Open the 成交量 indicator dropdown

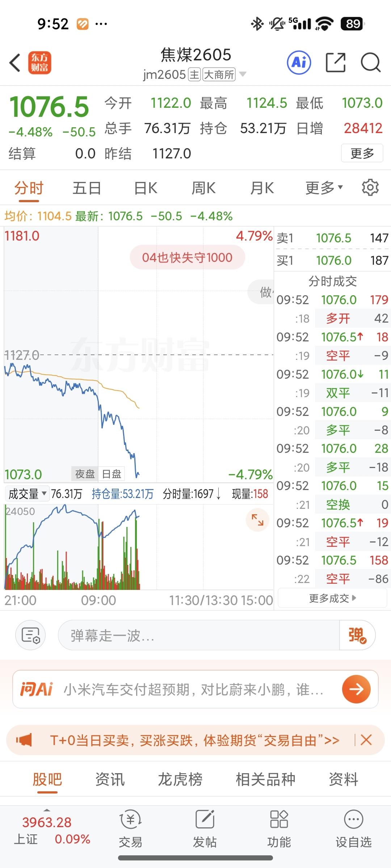coord(28,494)
